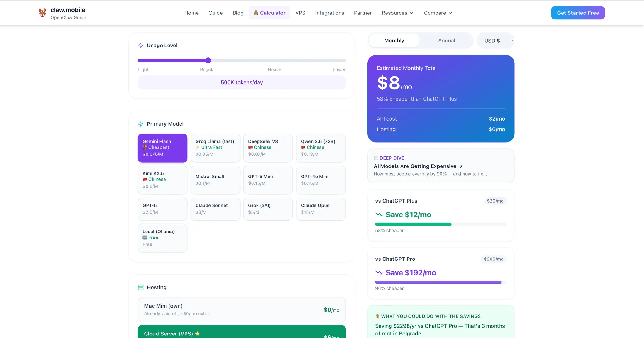Click the Hosting $6/mo value in summary
644x338 pixels.
pos(497,129)
